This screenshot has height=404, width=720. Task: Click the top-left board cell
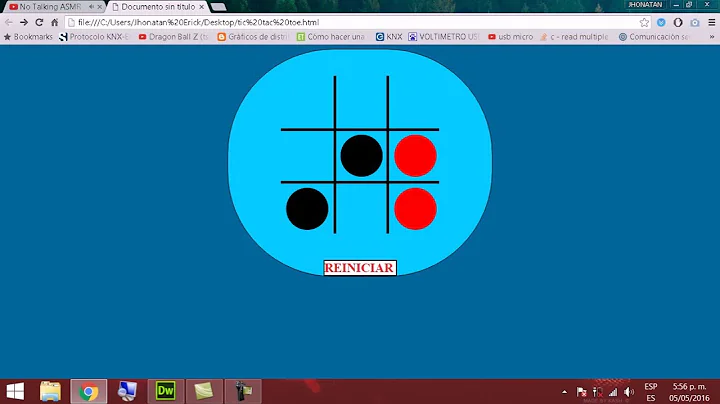pos(308,102)
